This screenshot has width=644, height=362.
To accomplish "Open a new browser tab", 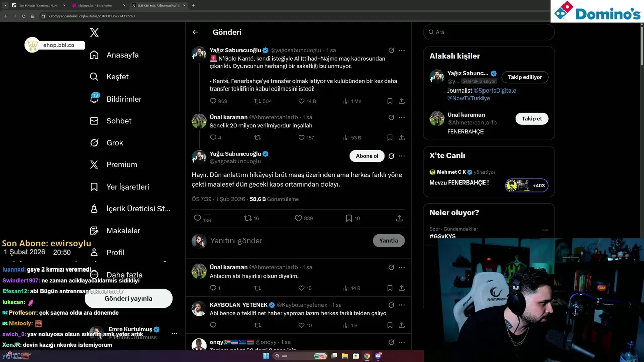I will point(193,5).
